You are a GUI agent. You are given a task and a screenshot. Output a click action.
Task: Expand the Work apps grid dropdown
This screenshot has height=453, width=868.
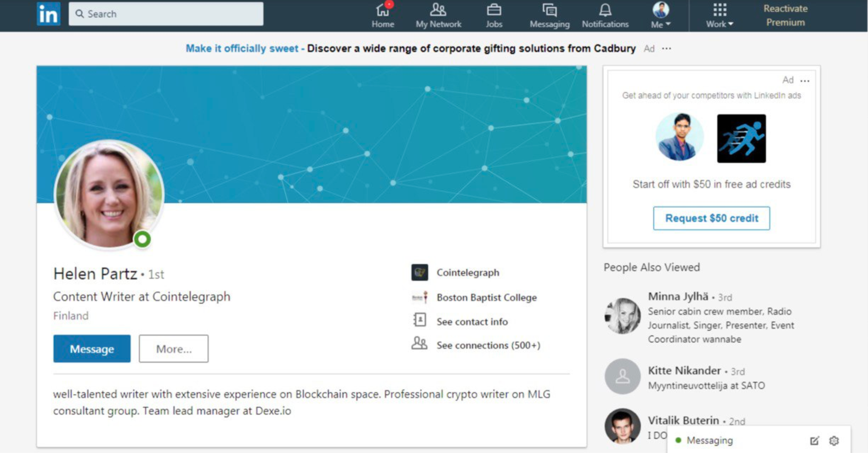[720, 15]
